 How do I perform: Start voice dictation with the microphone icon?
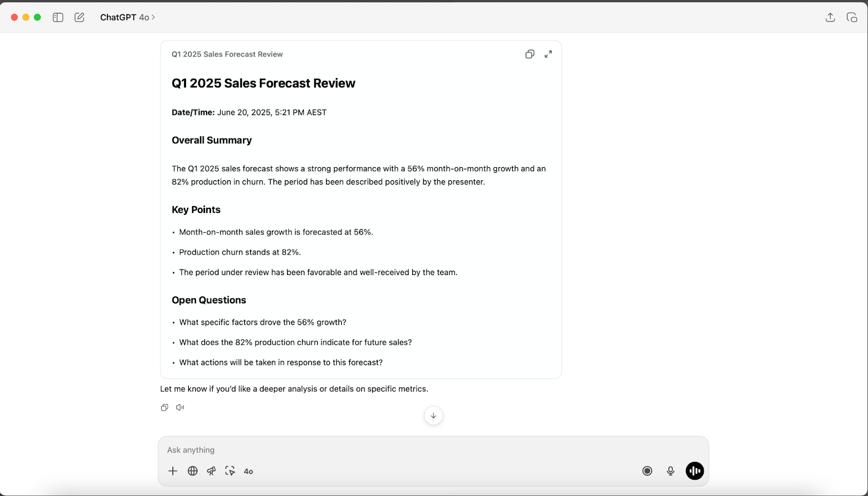[x=671, y=471]
